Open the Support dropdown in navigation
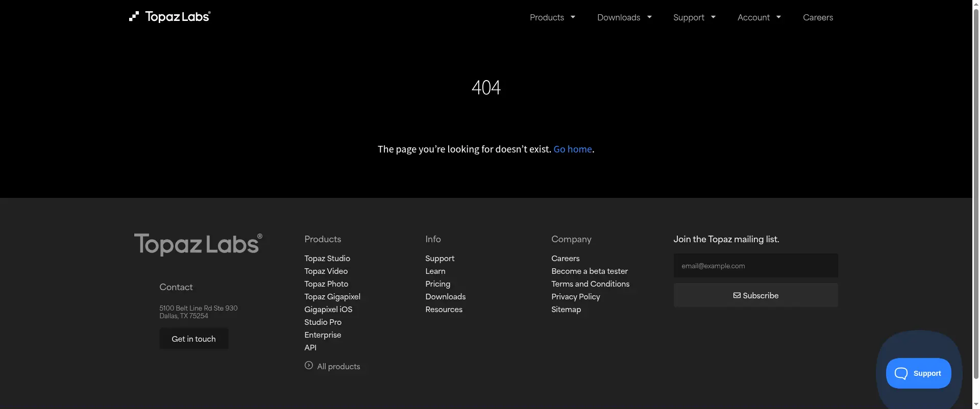The height and width of the screenshot is (409, 980). 694,17
